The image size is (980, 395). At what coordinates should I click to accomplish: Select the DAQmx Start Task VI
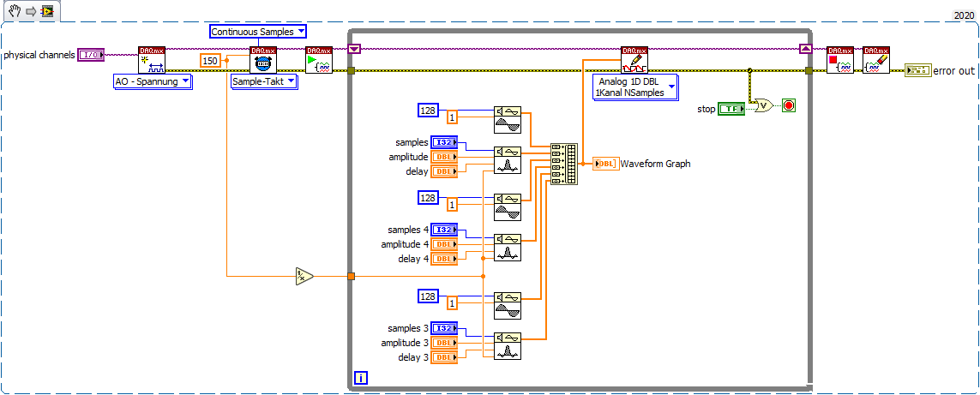(319, 60)
